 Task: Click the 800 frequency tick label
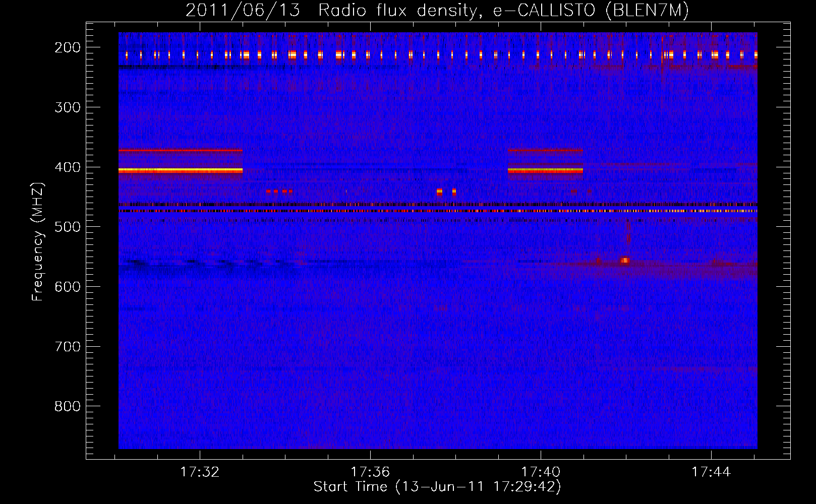pyautogui.click(x=67, y=406)
